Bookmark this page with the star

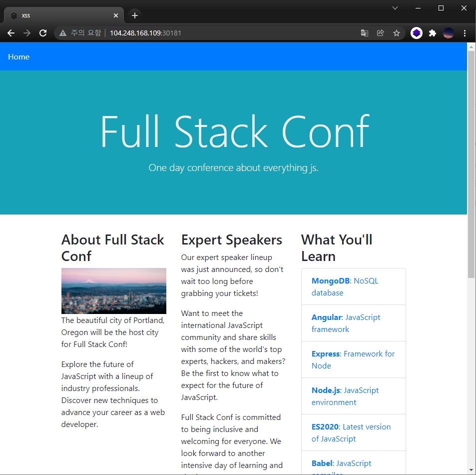(x=397, y=33)
